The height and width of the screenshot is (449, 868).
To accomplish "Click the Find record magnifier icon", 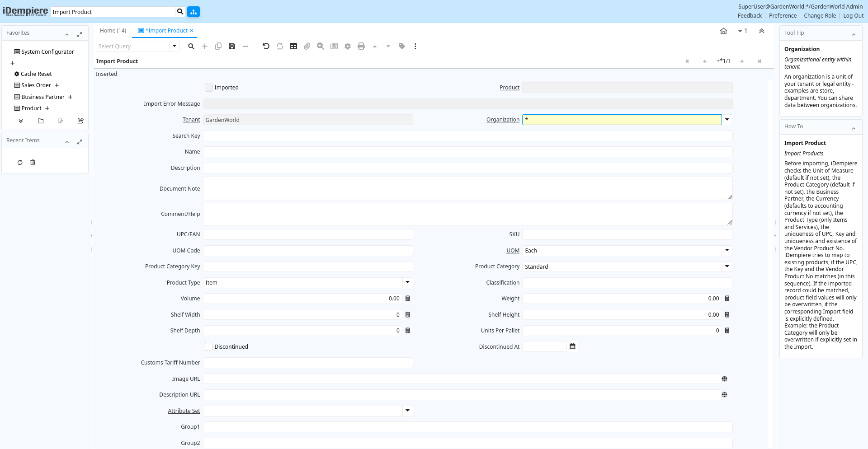I will (191, 46).
